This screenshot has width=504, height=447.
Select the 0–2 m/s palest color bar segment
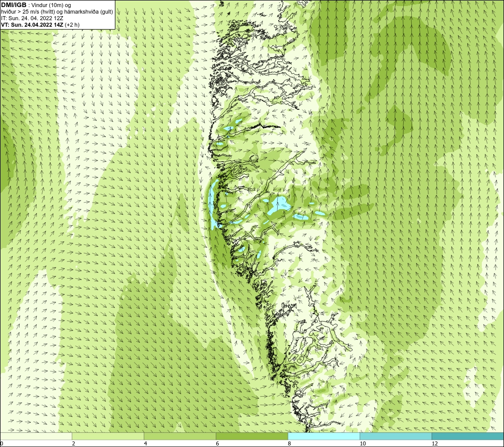[x=36, y=436]
